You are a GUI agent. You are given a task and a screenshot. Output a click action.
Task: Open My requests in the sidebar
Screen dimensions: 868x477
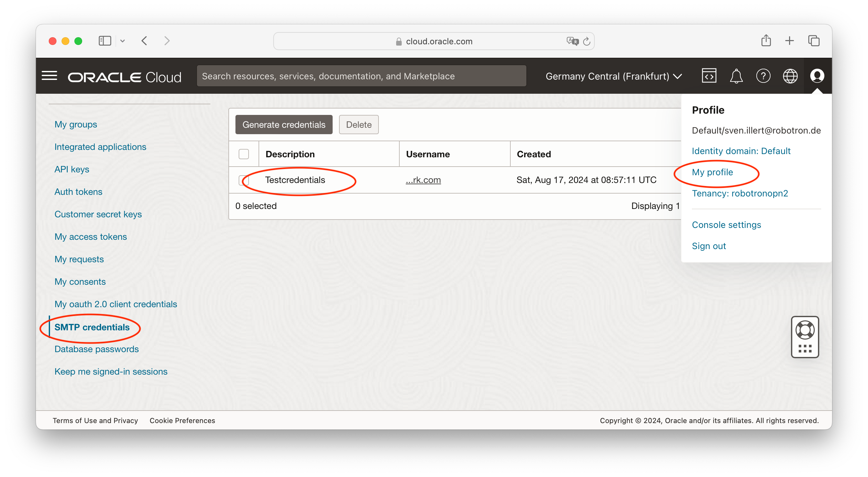coord(79,259)
